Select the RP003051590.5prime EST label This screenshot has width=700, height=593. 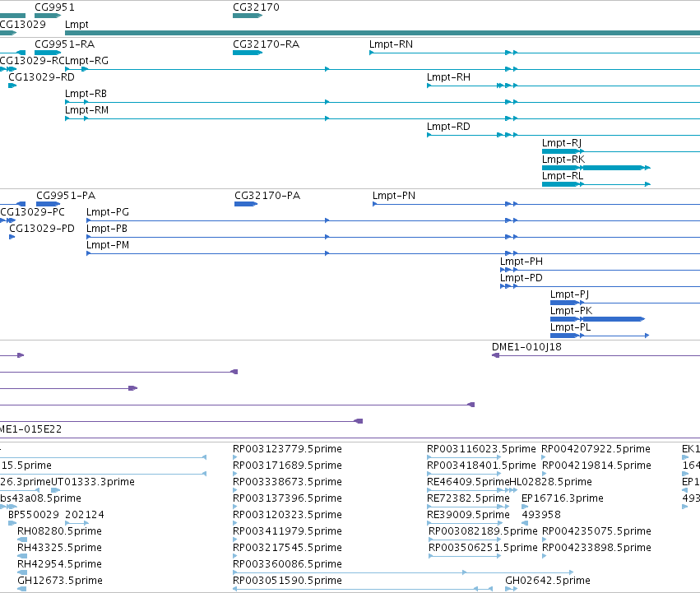287,581
